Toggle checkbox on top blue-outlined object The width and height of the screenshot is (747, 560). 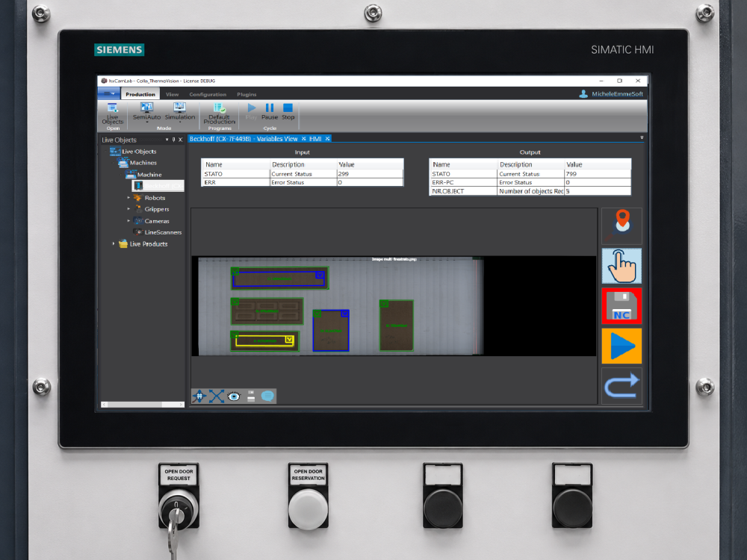pos(320,275)
